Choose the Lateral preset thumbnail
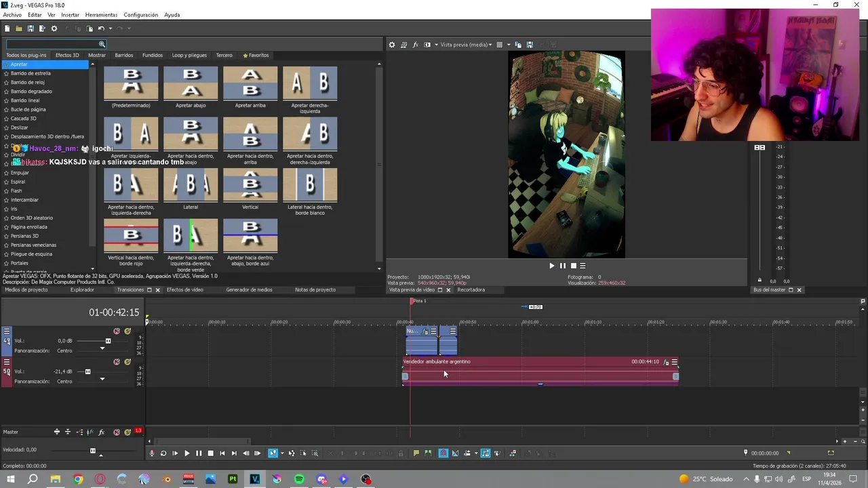Viewport: 868px width, 488px height. click(191, 184)
